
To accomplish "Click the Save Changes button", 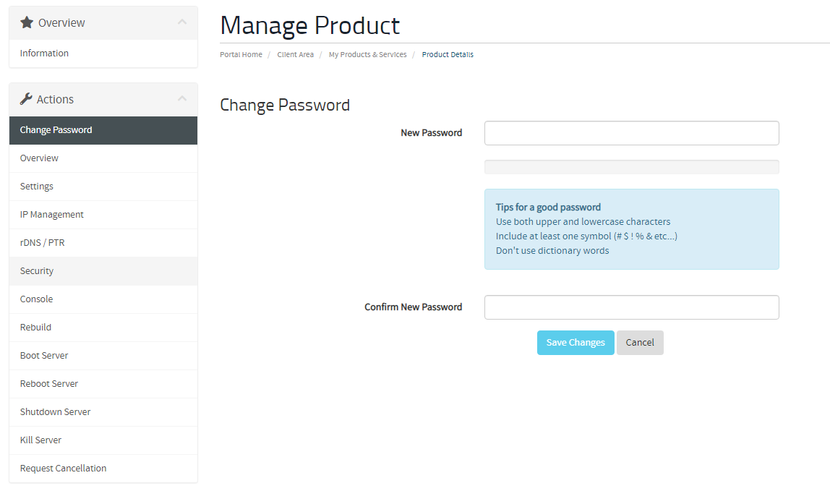I will coord(576,343).
